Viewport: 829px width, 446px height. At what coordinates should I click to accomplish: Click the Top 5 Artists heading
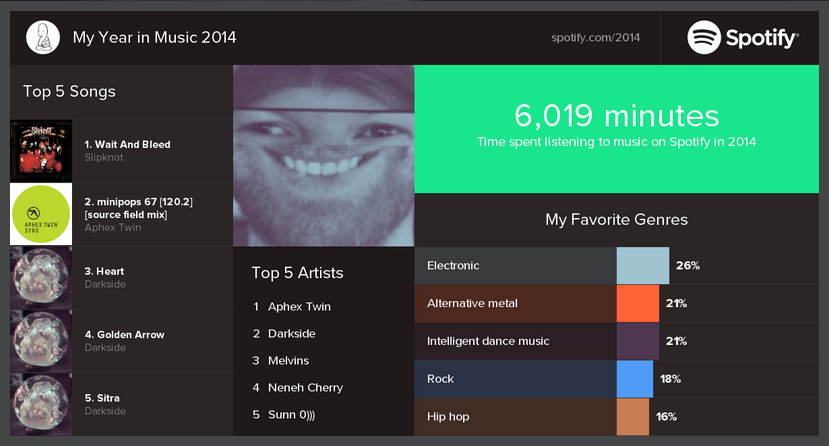pos(297,273)
